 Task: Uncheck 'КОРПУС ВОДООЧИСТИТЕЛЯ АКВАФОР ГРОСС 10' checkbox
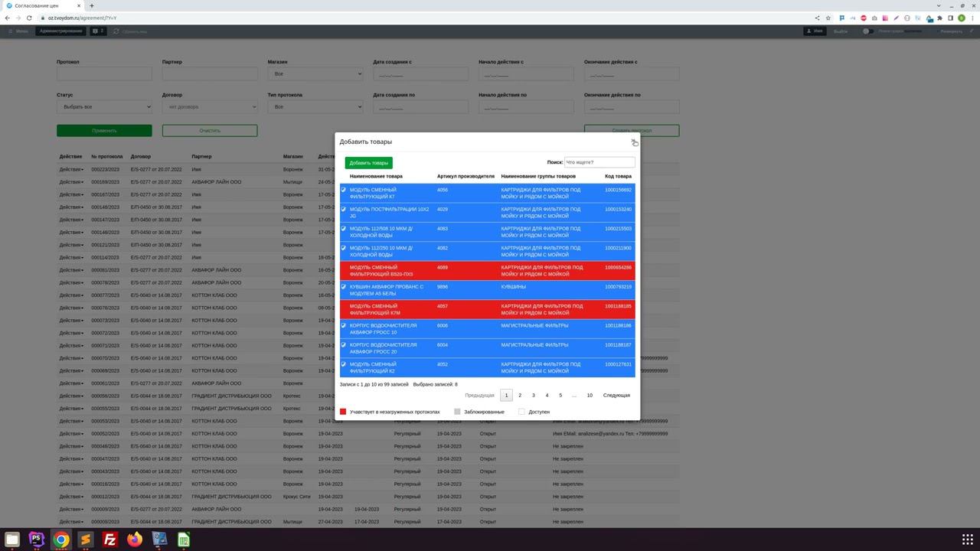coord(343,326)
